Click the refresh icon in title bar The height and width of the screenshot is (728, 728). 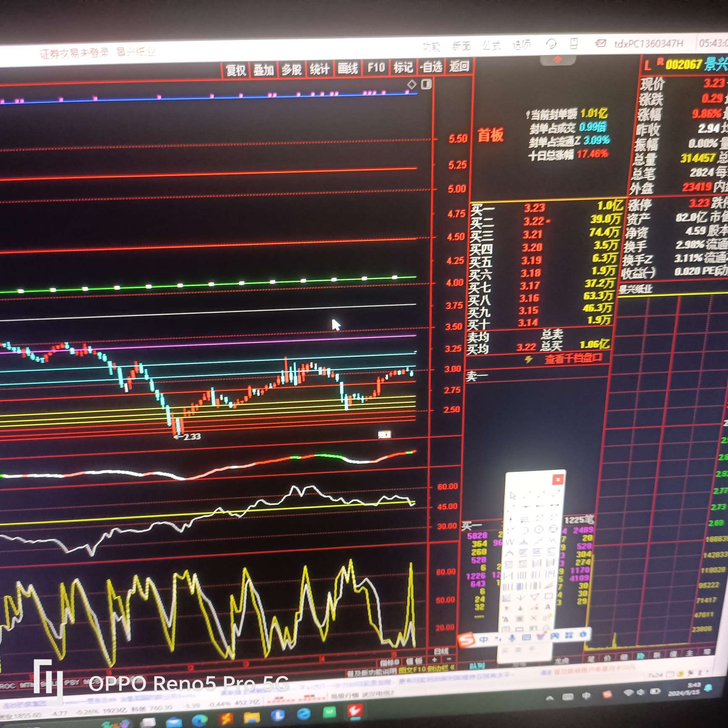click(x=551, y=44)
